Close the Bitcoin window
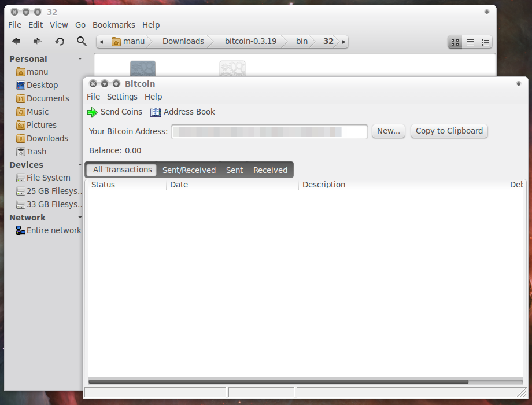 click(93, 83)
